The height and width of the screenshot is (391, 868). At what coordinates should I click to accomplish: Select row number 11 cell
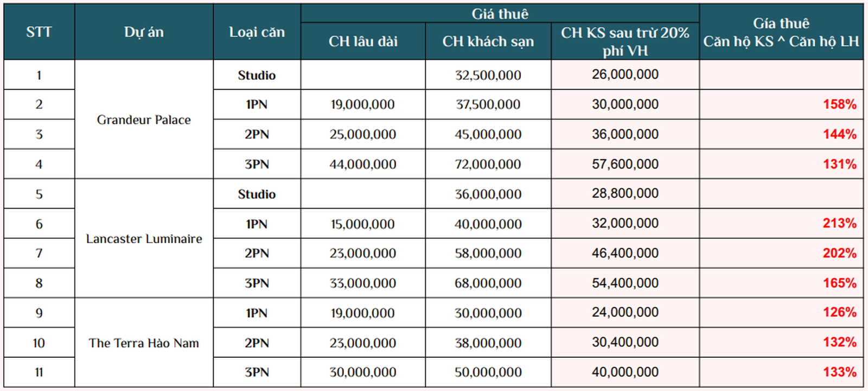pyautogui.click(x=39, y=372)
